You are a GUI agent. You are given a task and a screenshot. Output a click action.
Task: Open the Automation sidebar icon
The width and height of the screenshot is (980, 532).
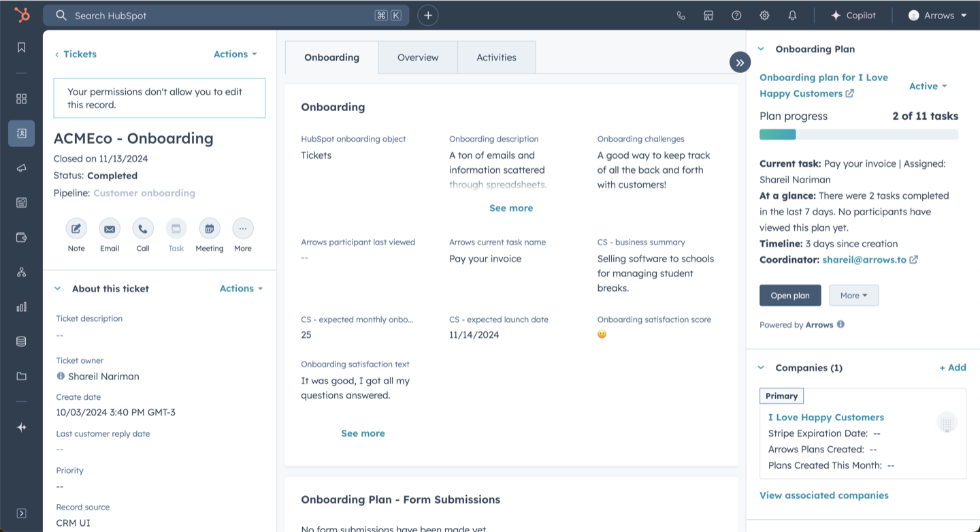tap(21, 272)
